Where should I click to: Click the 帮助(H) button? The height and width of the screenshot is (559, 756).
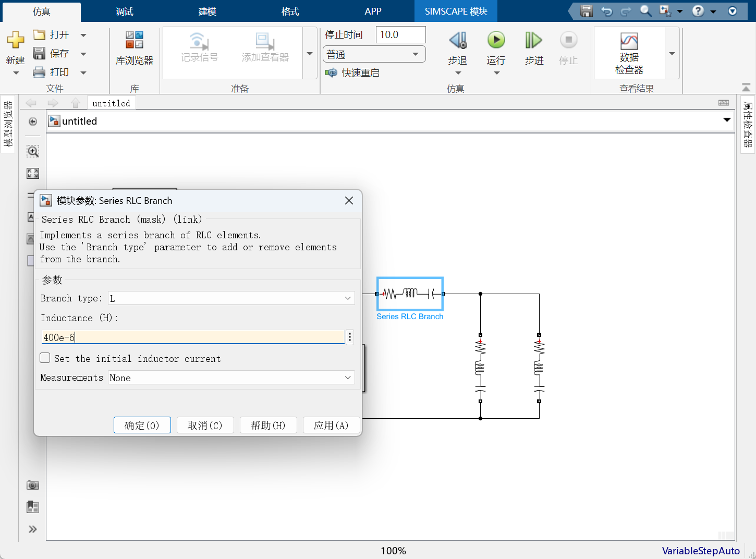tap(268, 426)
